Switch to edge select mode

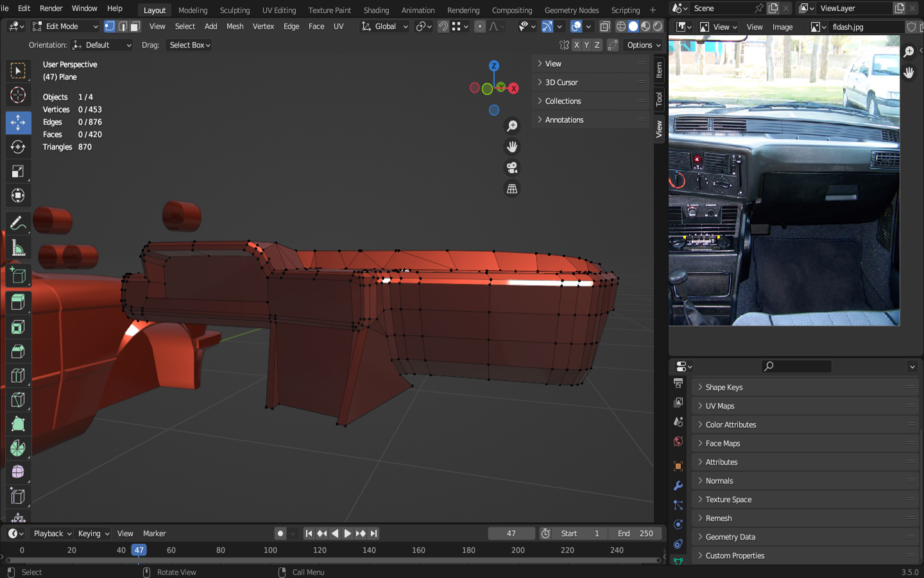click(x=123, y=26)
